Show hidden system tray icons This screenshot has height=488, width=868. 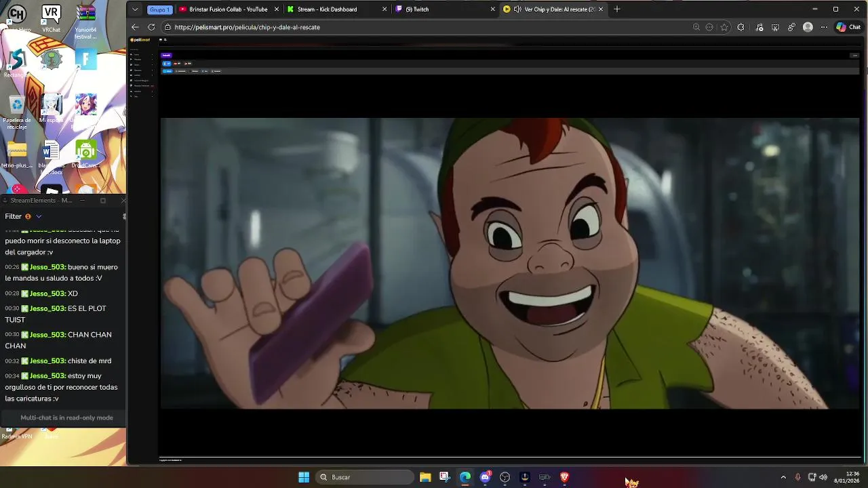coord(783,477)
